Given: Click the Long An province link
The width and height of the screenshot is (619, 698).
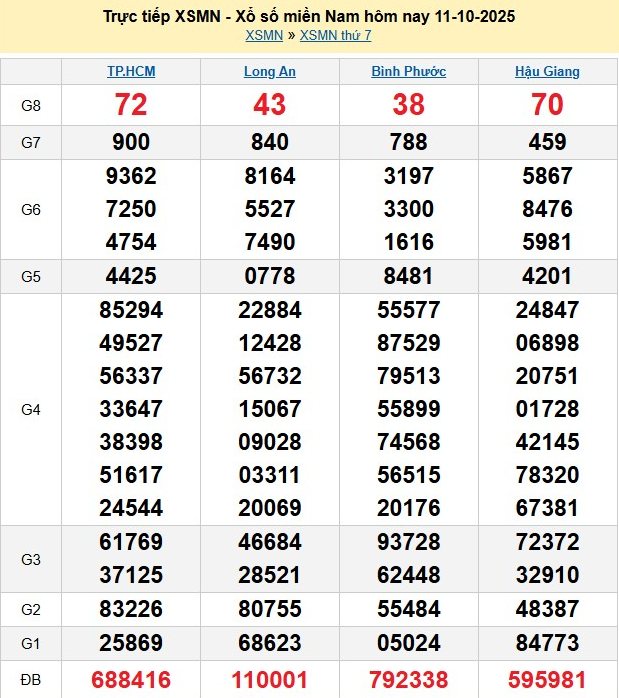Looking at the screenshot, I should click(270, 72).
